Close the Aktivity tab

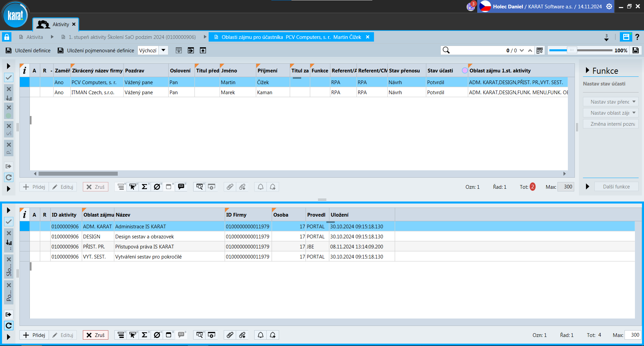coord(74,24)
